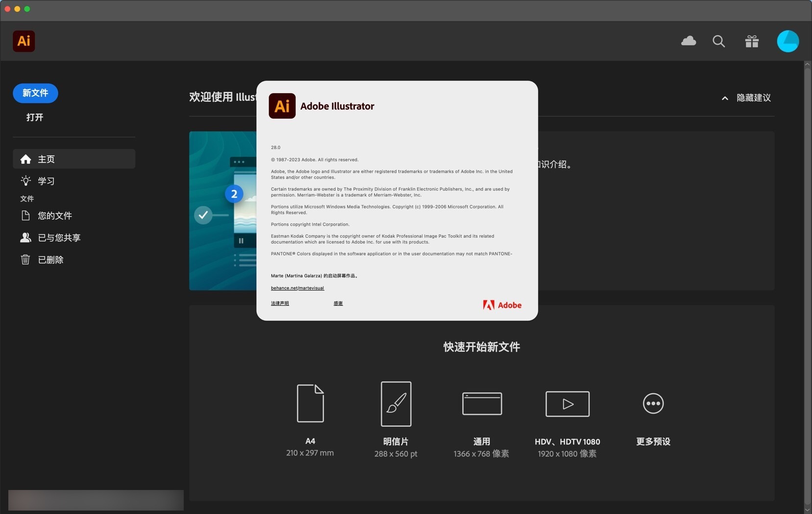The height and width of the screenshot is (514, 812).
Task: Click the 1366 x 768 像素 size text
Action: (481, 454)
